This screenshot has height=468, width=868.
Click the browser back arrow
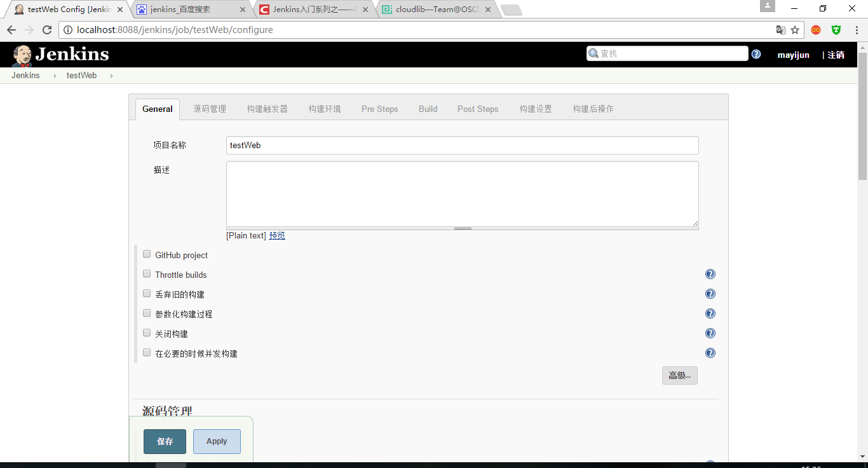click(x=11, y=30)
